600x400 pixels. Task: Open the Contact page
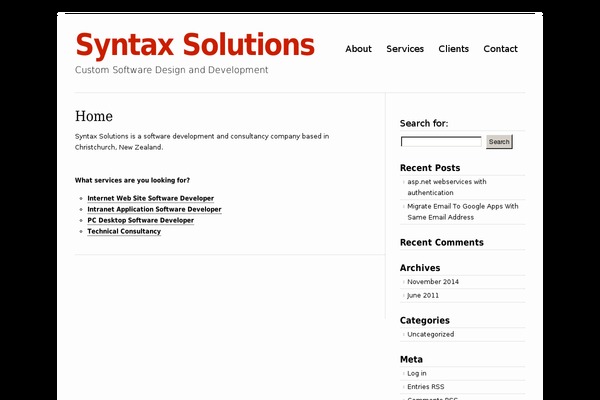(500, 49)
